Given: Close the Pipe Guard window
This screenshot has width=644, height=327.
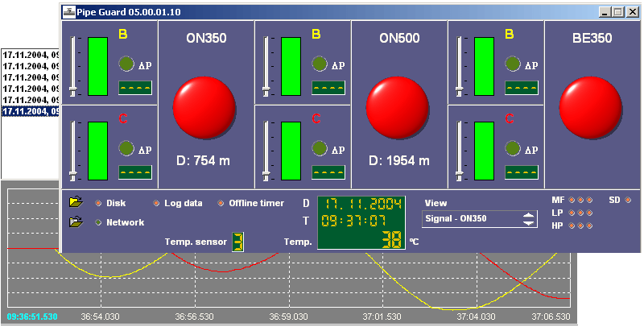Looking at the screenshot, I should pyautogui.click(x=632, y=12).
